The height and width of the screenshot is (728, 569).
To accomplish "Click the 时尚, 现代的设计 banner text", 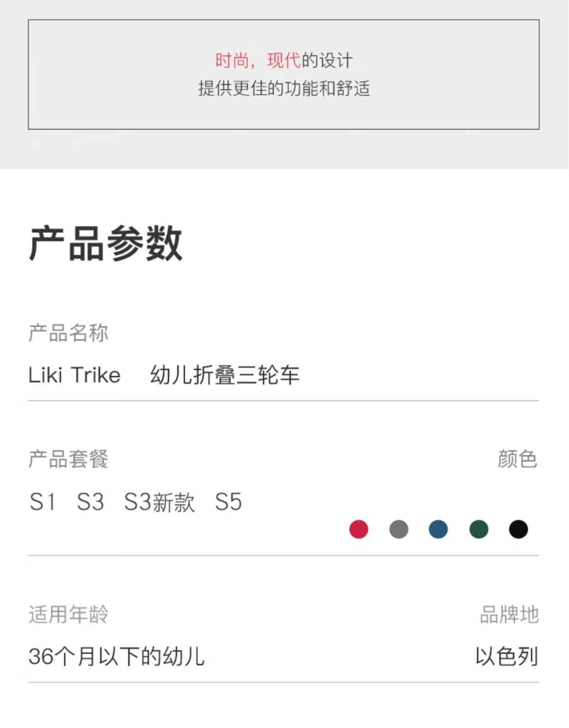I will pos(284,61).
